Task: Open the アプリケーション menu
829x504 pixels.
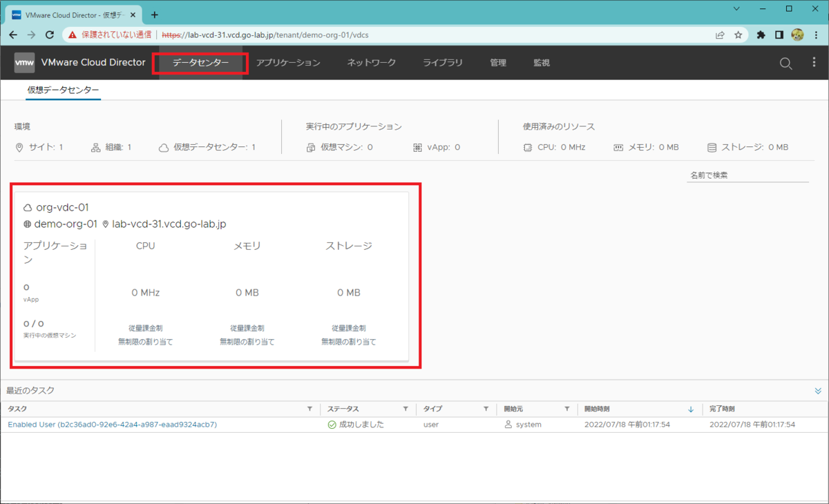Action: (x=288, y=63)
